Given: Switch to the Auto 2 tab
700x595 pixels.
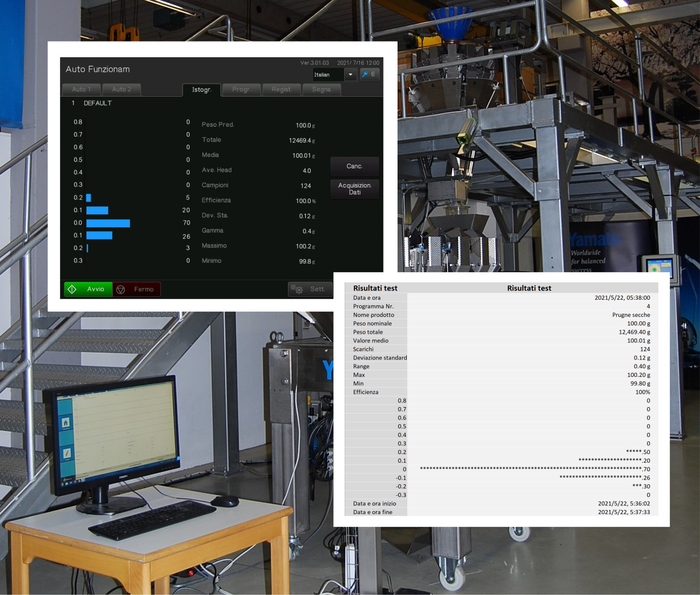Looking at the screenshot, I should click(122, 90).
